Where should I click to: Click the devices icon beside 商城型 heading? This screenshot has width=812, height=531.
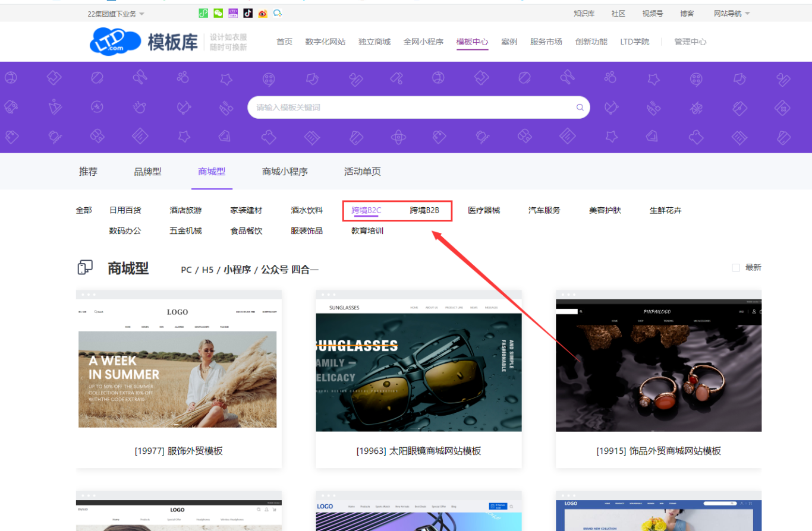[86, 268]
